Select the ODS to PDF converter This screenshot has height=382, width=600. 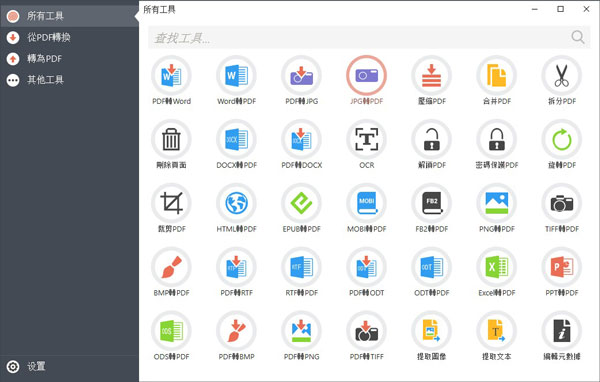[171, 331]
